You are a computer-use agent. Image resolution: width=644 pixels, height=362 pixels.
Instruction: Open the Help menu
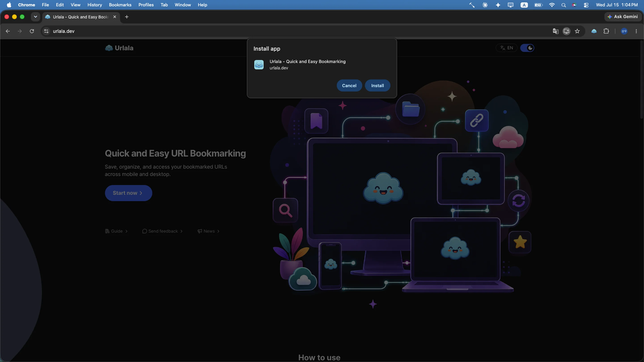[203, 5]
